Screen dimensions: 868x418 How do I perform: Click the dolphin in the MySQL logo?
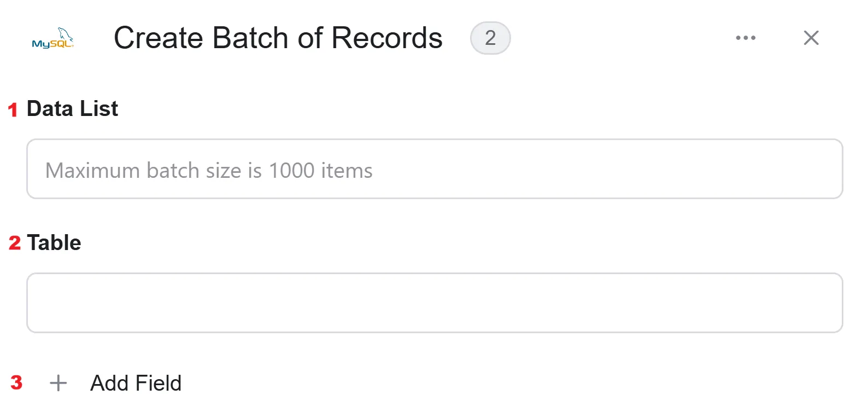[x=66, y=34]
